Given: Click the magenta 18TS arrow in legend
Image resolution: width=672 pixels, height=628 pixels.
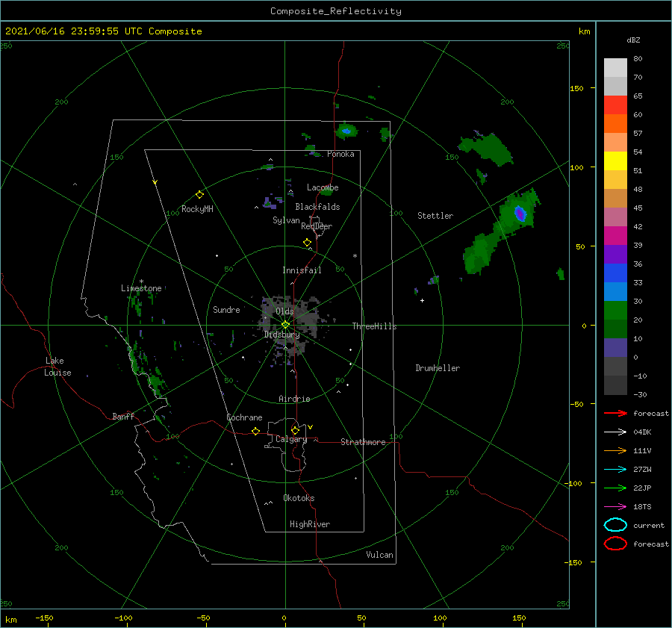Looking at the screenshot, I should [615, 507].
